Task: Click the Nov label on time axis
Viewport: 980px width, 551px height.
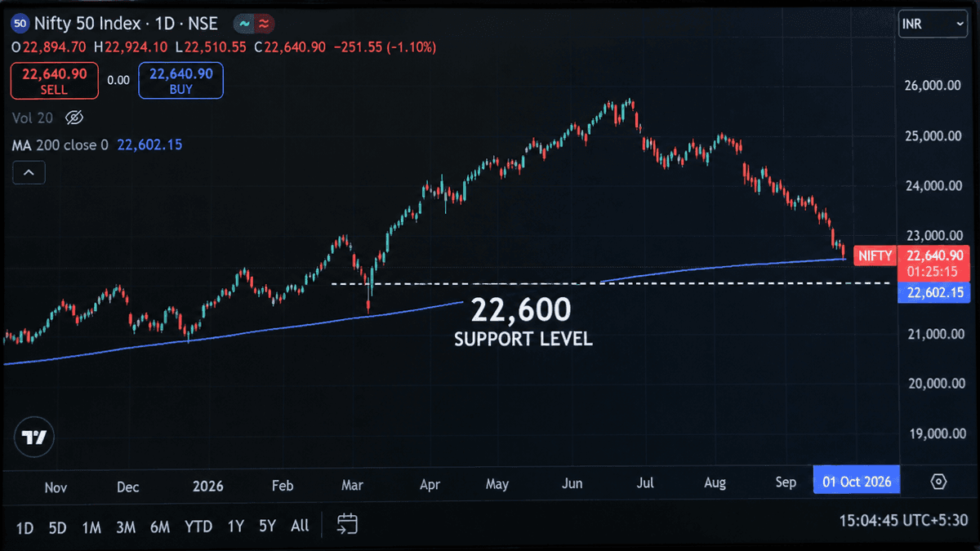Action: tap(55, 487)
